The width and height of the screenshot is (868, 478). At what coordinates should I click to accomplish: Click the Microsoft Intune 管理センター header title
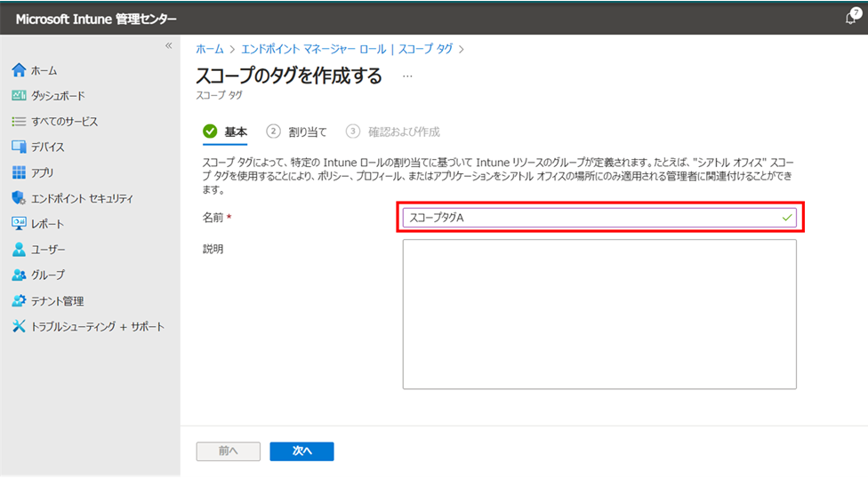[x=96, y=19]
